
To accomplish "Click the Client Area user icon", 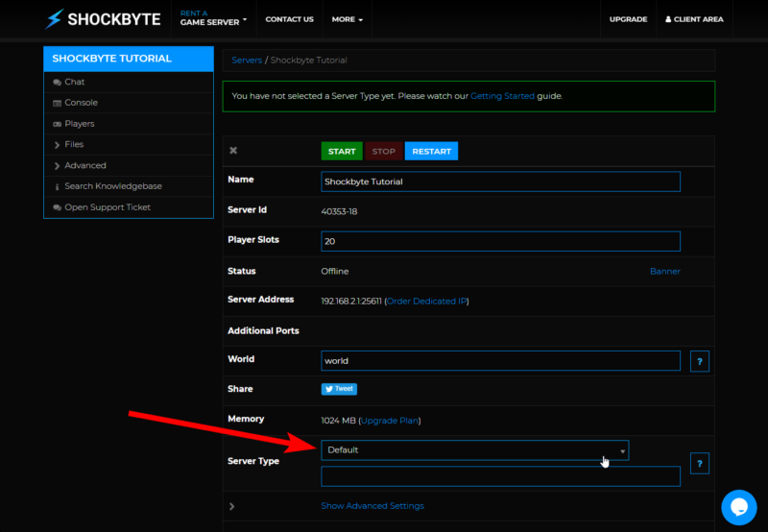I will 668,19.
